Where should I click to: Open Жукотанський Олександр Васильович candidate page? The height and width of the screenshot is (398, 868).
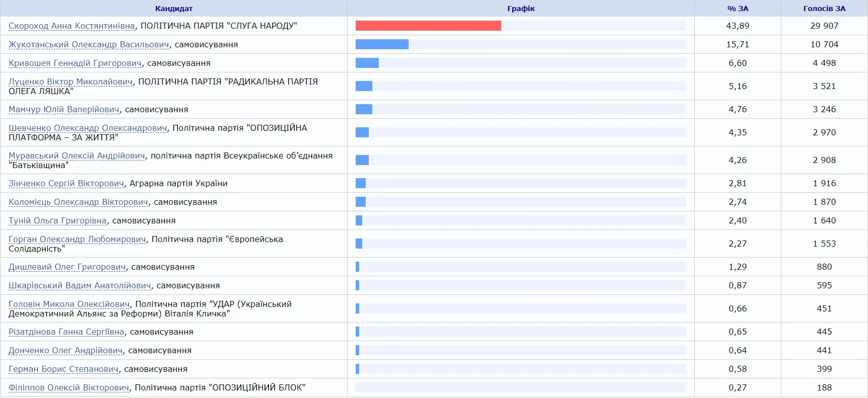point(89,45)
